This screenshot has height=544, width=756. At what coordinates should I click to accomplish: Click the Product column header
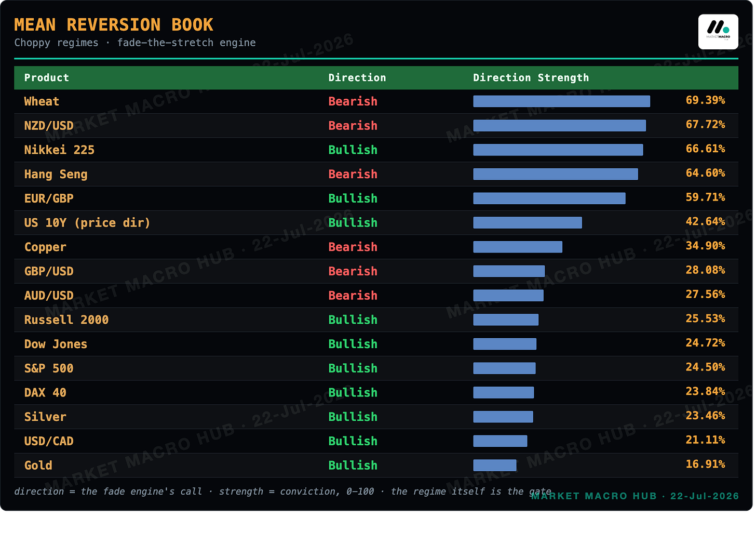coord(47,78)
